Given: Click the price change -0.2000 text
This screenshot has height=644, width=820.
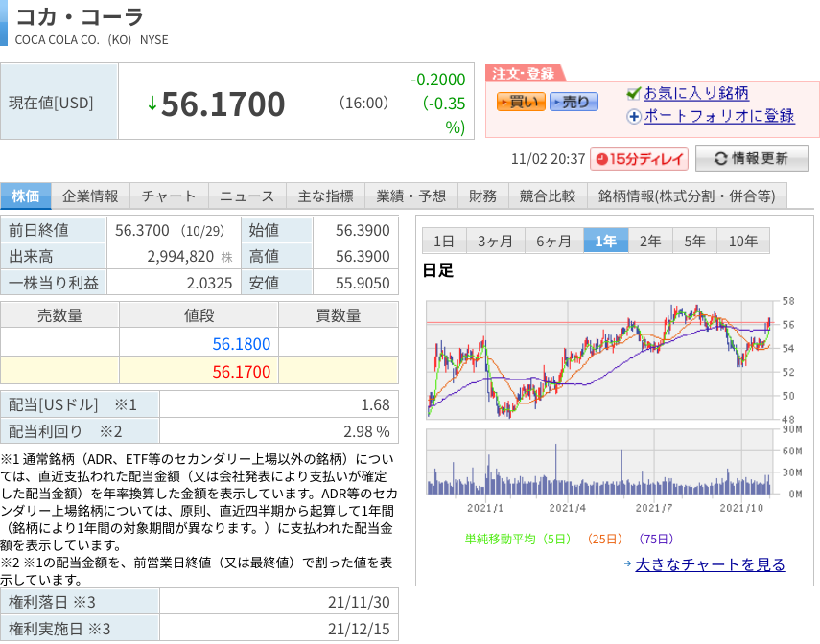Looking at the screenshot, I should point(437,80).
